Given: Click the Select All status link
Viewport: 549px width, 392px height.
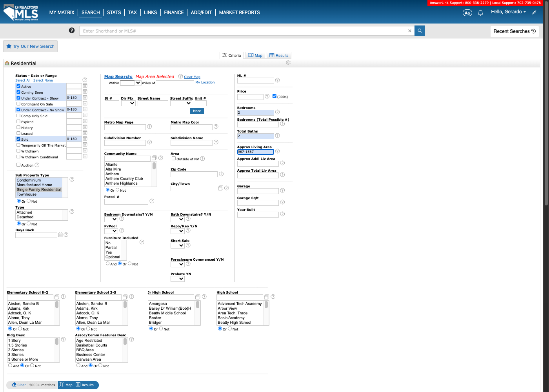Looking at the screenshot, I should point(23,80).
